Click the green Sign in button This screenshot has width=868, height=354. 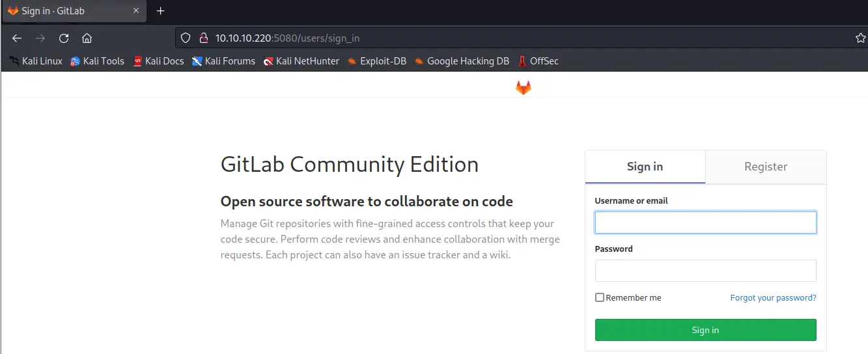705,330
